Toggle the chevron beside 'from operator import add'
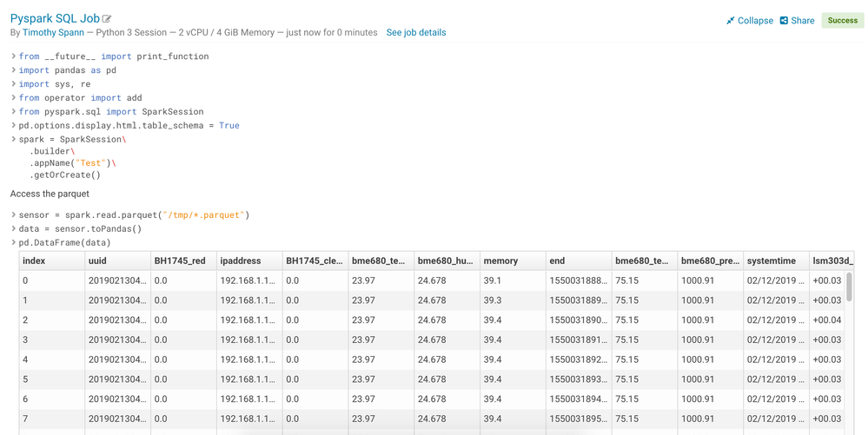 pos(14,97)
